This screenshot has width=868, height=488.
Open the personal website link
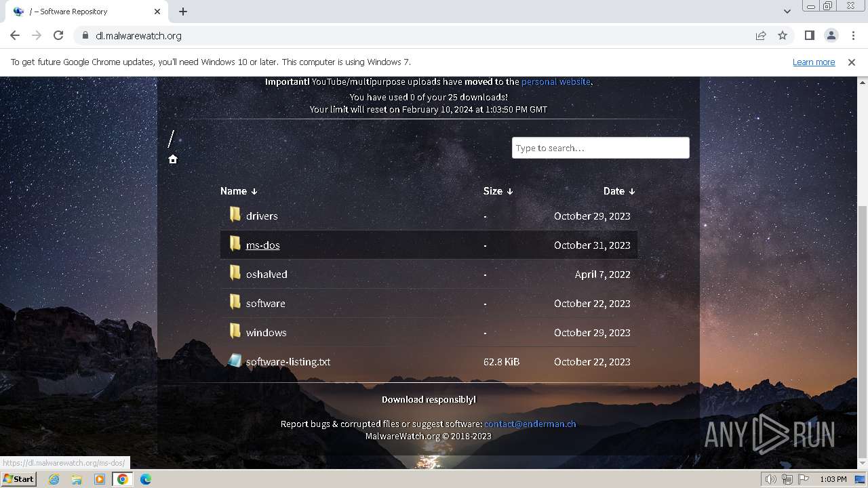pyautogui.click(x=555, y=81)
